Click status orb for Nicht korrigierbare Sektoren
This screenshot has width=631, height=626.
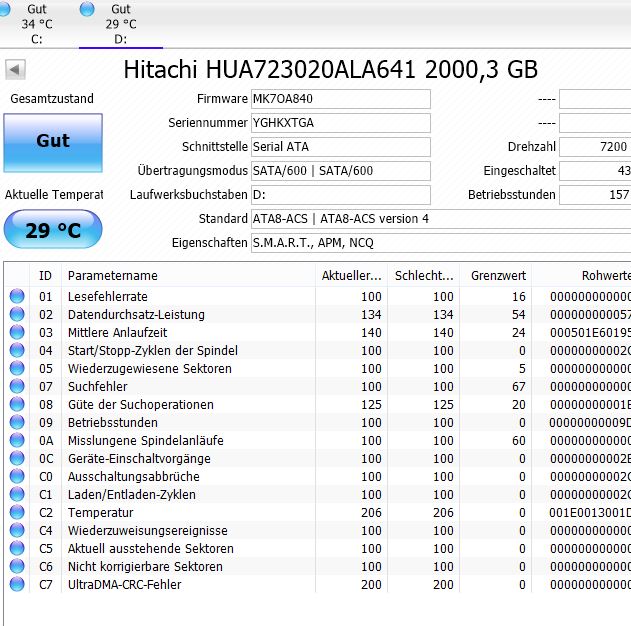pyautogui.click(x=17, y=566)
